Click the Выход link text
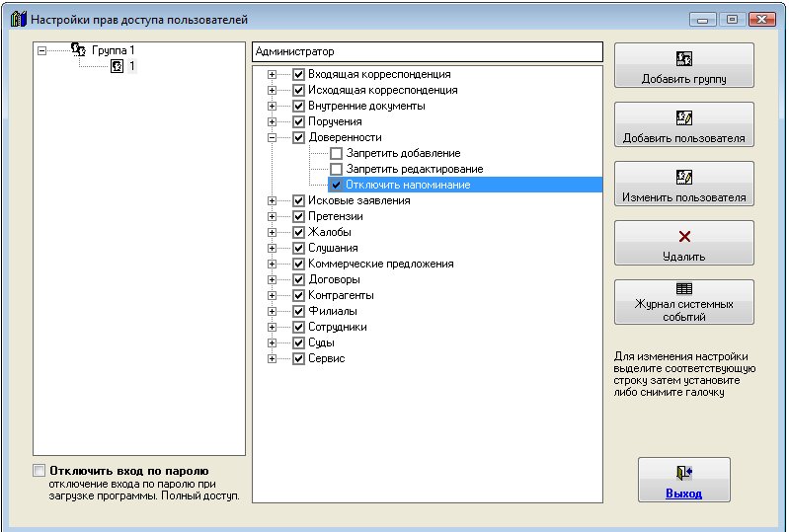 [x=684, y=494]
